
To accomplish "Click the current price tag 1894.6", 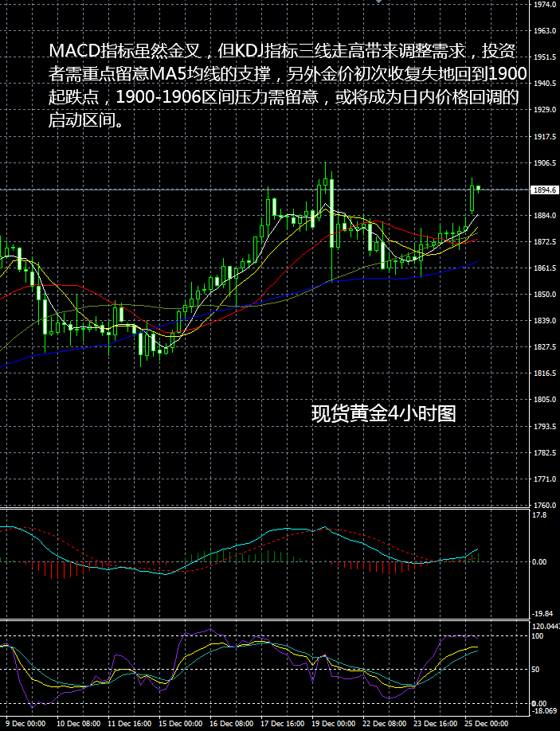I will (544, 190).
